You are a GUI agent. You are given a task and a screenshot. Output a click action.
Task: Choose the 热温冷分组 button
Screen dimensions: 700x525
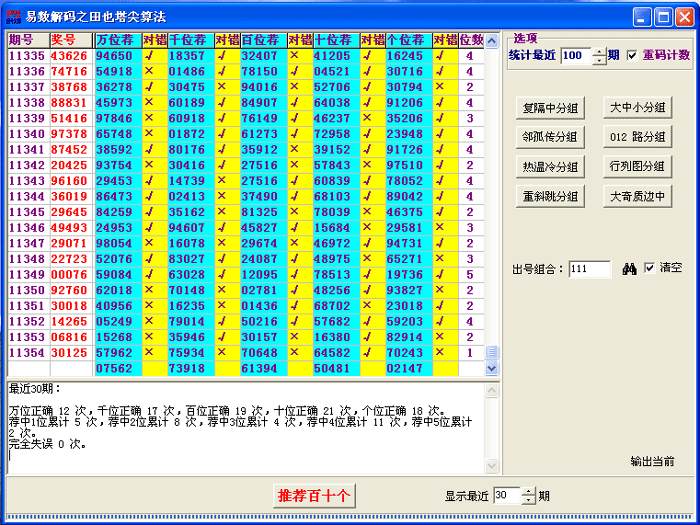pyautogui.click(x=550, y=167)
